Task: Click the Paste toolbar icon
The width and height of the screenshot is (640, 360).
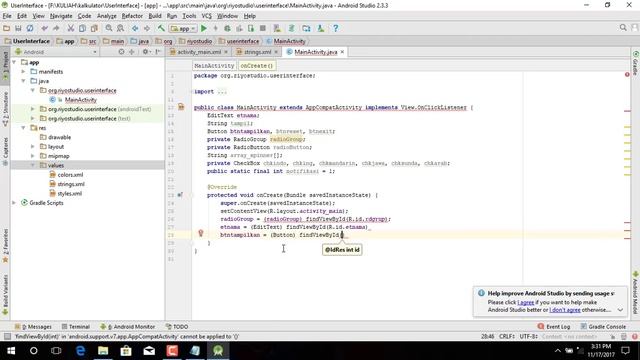Action: [94, 28]
